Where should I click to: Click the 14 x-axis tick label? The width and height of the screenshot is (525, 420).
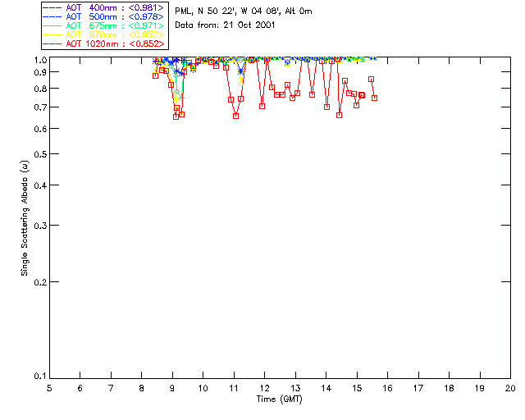click(x=326, y=388)
